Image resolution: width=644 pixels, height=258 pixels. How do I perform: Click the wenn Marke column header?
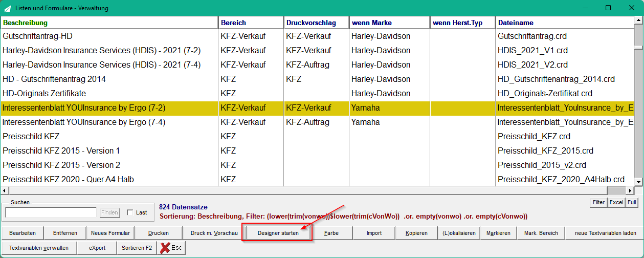[389, 23]
